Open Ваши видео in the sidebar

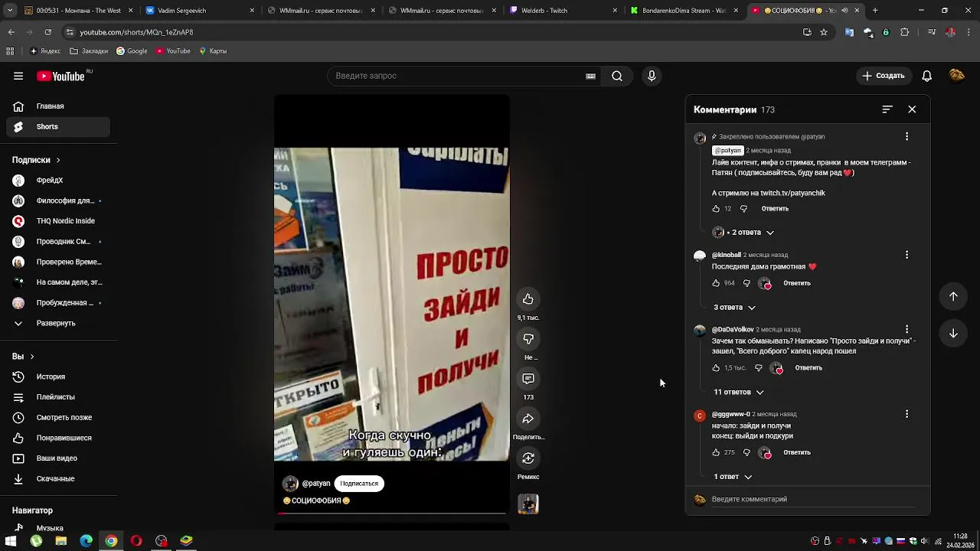[58, 458]
